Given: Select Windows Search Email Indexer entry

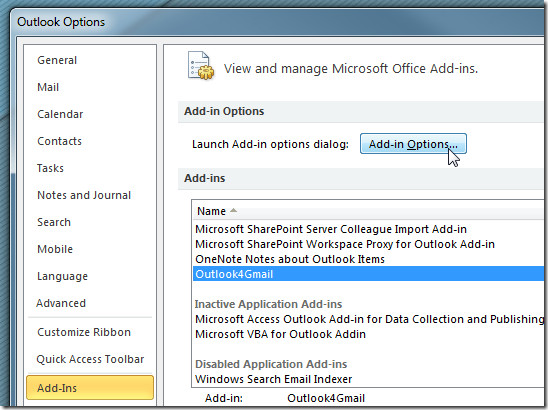Looking at the screenshot, I should point(274,379).
